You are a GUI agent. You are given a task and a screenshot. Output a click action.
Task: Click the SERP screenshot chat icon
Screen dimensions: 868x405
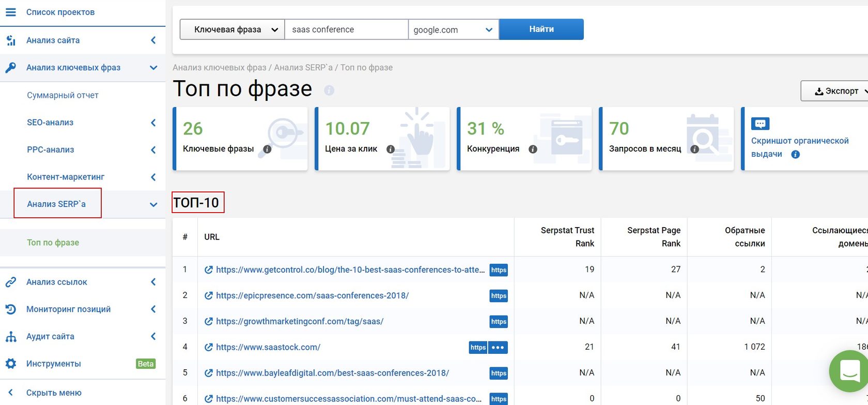click(x=760, y=124)
